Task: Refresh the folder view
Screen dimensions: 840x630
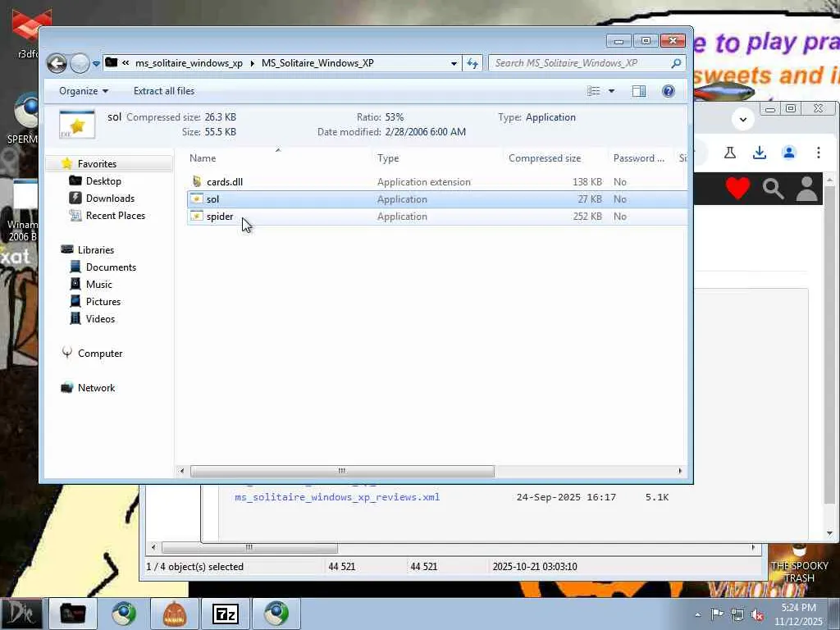Action: 472,63
